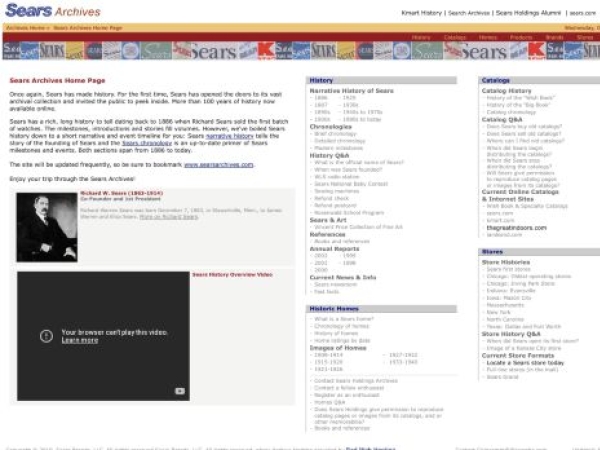Screen dimensions: 600x450
Task: Open the Rosenwald School Program link
Action: pyautogui.click(x=349, y=213)
